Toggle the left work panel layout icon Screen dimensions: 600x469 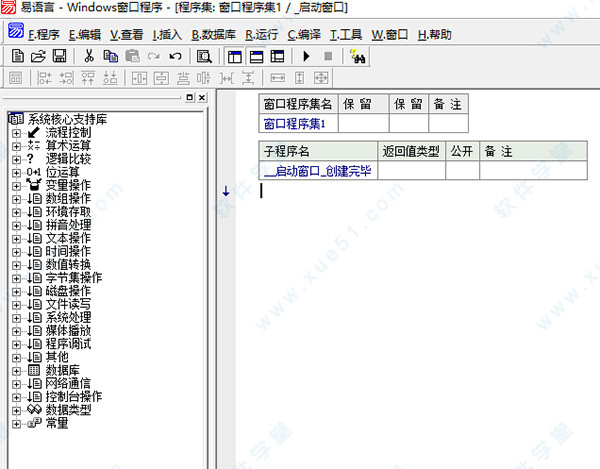235,57
